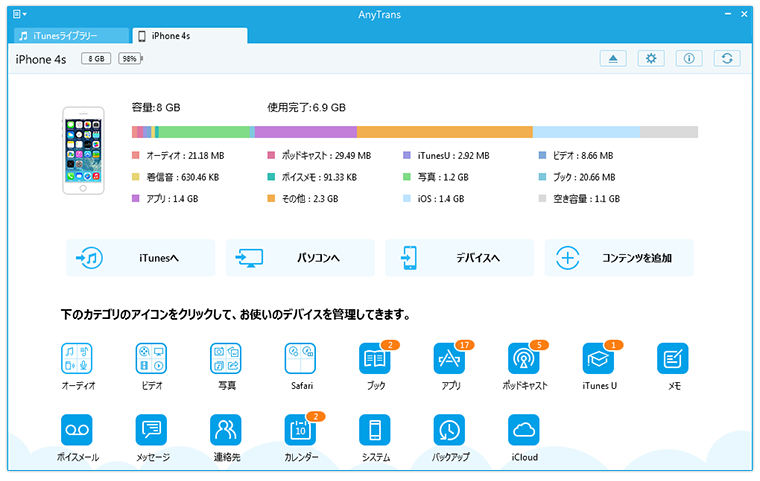Click the purple アプリ segment of storage bar
Viewport: 760px width, 481px height.
306,132
